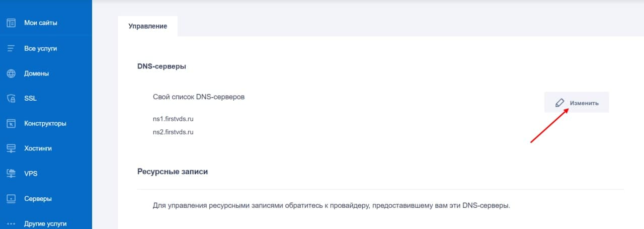The width and height of the screenshot is (644, 229).
Task: Click the Хостинги server icon
Action: (11, 148)
